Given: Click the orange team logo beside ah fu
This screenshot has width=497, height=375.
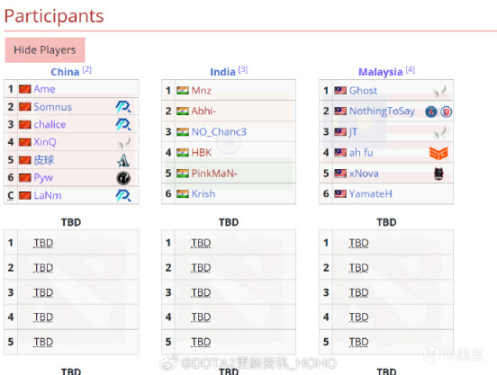Looking at the screenshot, I should pyautogui.click(x=438, y=153).
